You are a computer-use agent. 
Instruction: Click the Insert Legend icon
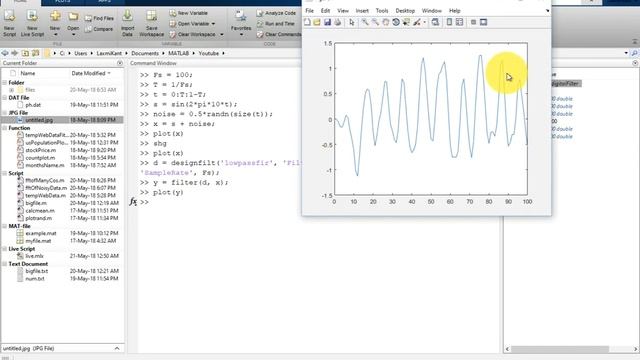(x=459, y=22)
